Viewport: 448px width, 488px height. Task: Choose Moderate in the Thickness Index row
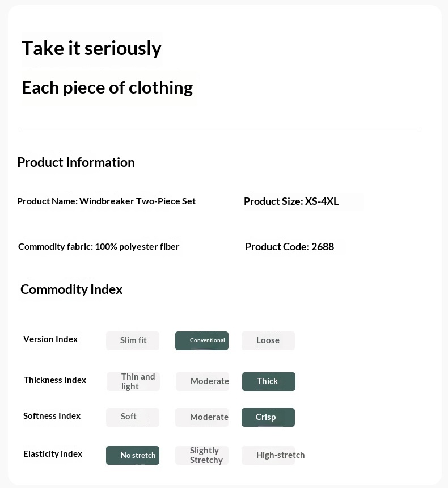coord(202,381)
